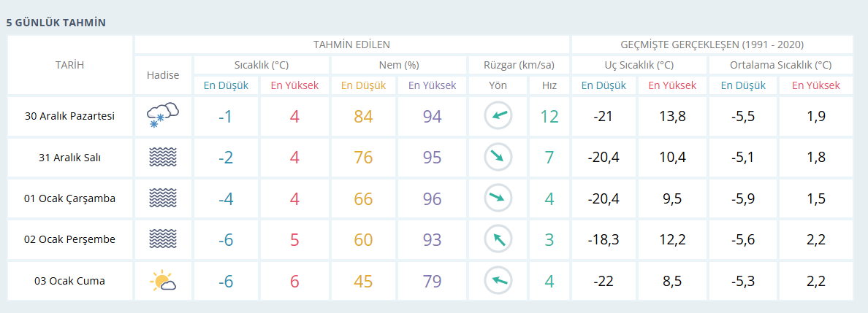
Task: Click wind direction arrow for 30 Aralık Pazartesi
Action: coord(498,115)
